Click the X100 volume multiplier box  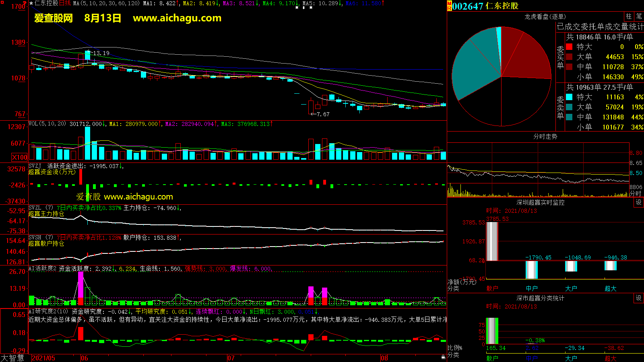point(20,157)
